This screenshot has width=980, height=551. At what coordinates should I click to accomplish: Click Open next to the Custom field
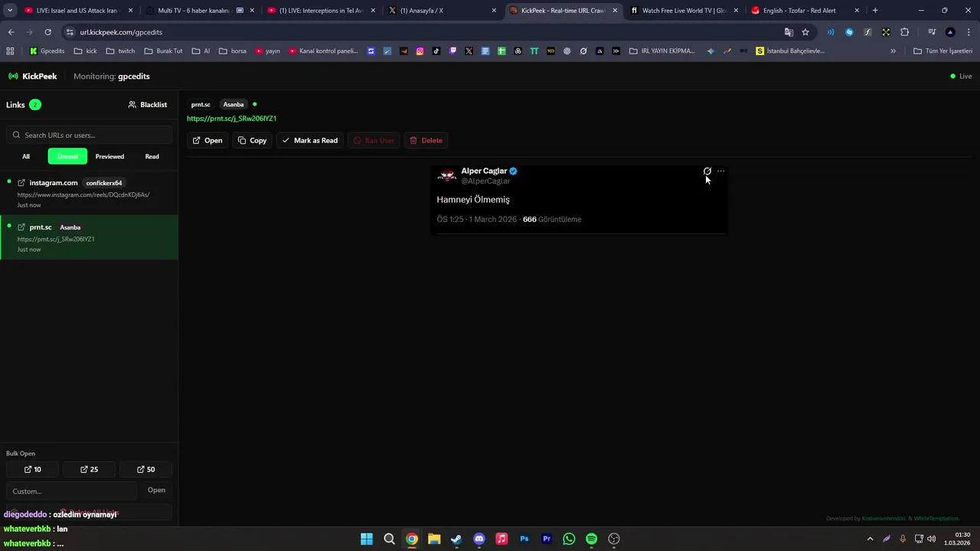tap(156, 491)
